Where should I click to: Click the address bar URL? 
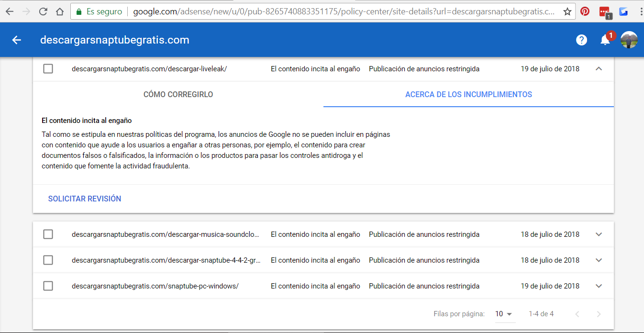(344, 11)
